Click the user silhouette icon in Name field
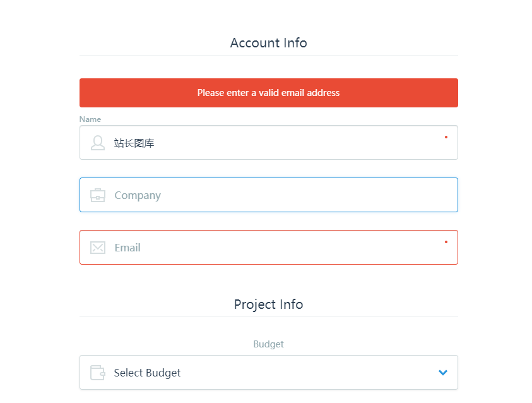The width and height of the screenshot is (532, 403). pos(98,143)
